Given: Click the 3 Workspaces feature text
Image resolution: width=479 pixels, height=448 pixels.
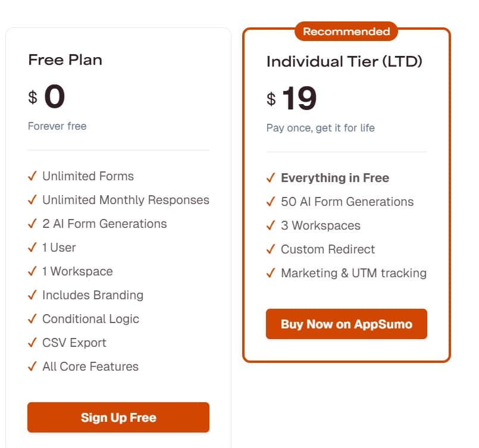Looking at the screenshot, I should 320,225.
